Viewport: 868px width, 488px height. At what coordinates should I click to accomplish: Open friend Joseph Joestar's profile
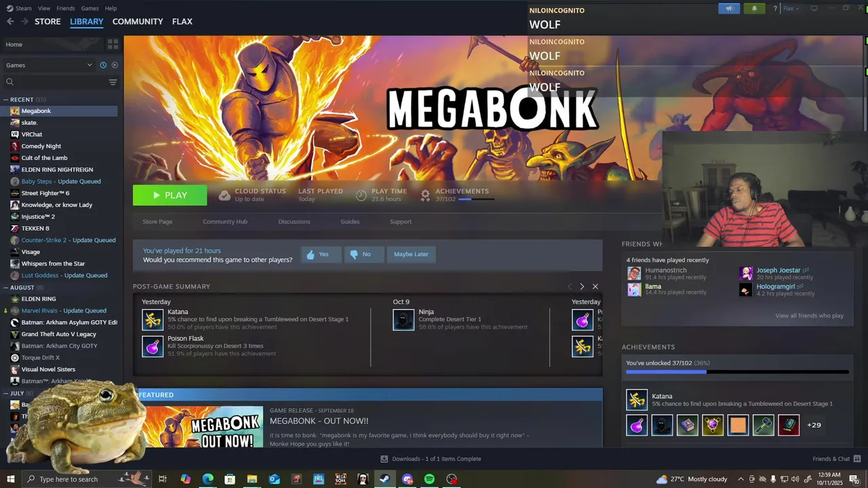point(778,270)
